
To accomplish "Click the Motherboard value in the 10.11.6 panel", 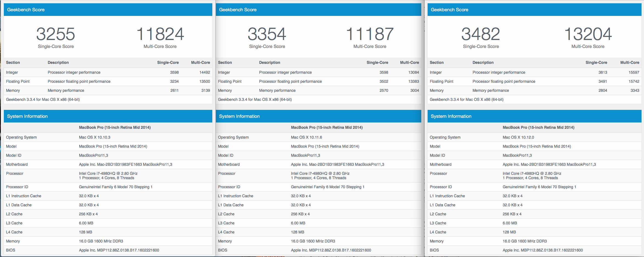I will point(338,164).
